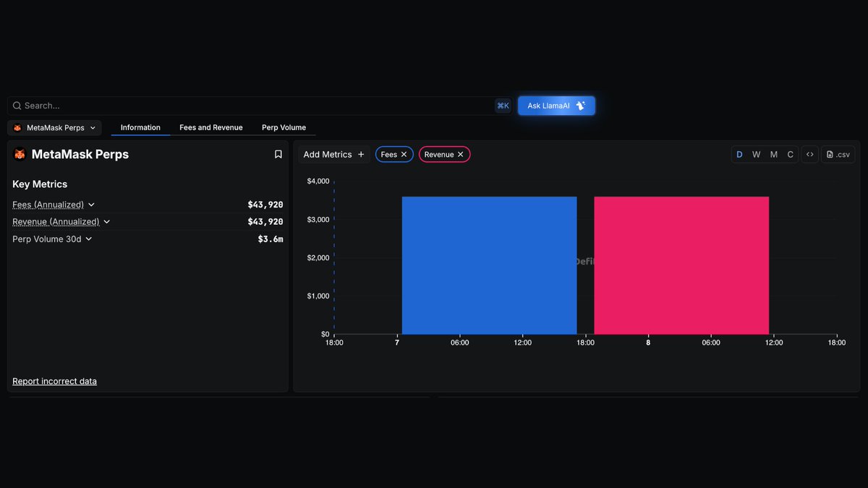Remove Fees metric with its X
The width and height of the screenshot is (868, 488).
pos(404,155)
